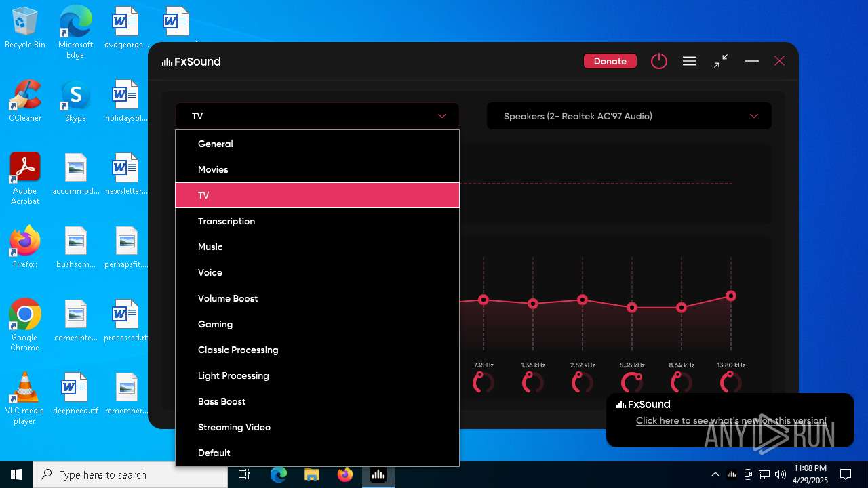Screen dimensions: 868x488
Task: Select the Gaming preset
Action: point(317,324)
